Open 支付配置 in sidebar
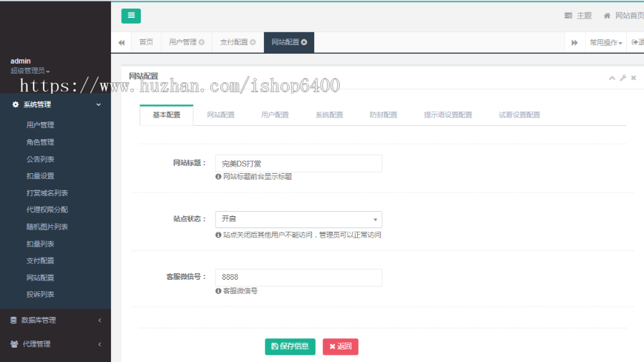The height and width of the screenshot is (362, 644). click(40, 260)
